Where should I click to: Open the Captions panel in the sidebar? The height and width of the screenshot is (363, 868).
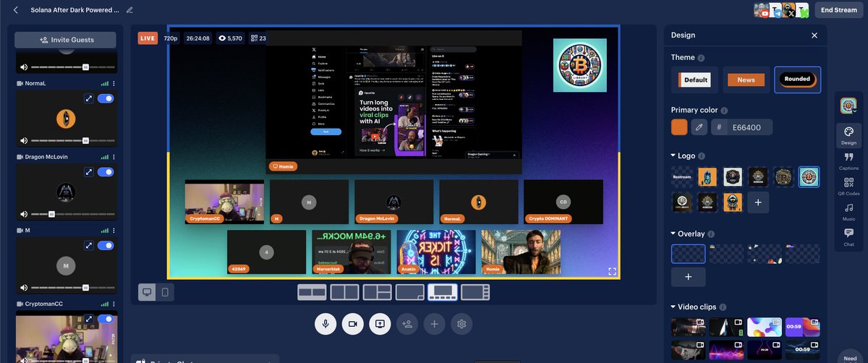click(x=848, y=161)
